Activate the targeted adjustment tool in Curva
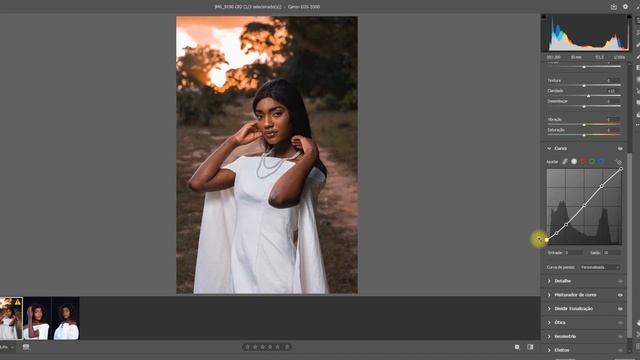Screen dimensions: 640x360 [x=618, y=162]
